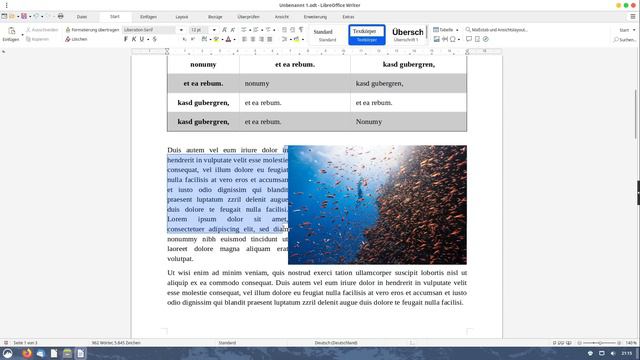Click the font color button
The image size is (640, 360).
229,39
